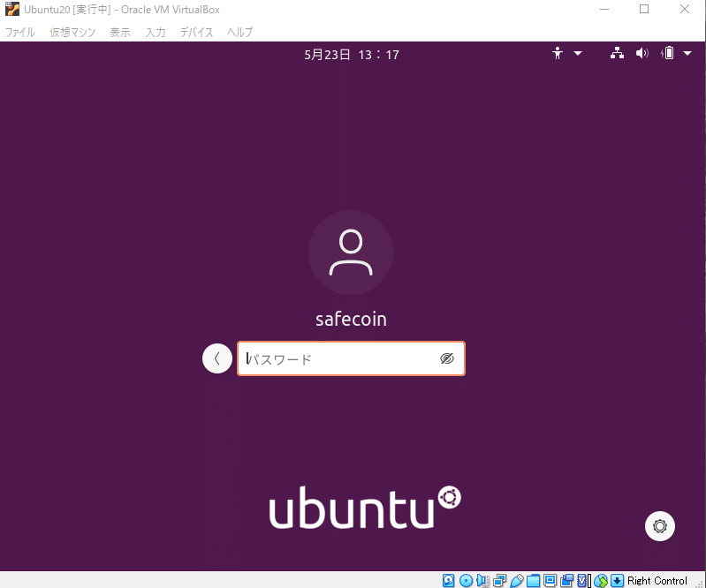
Task: Open session options gear button
Action: (x=660, y=526)
